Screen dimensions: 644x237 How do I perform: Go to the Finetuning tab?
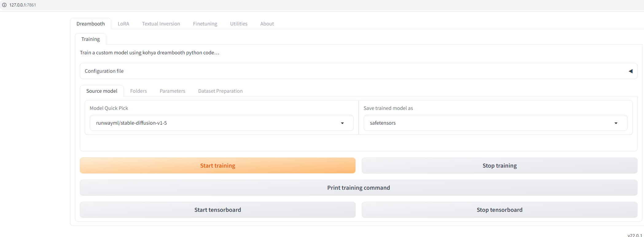click(x=205, y=24)
